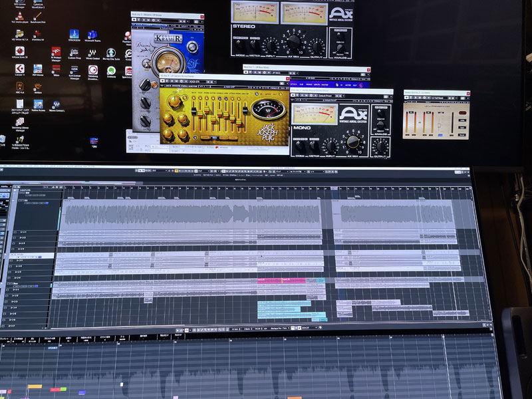Click AX MIX knob on mono Aural Exciter

[x=353, y=142]
